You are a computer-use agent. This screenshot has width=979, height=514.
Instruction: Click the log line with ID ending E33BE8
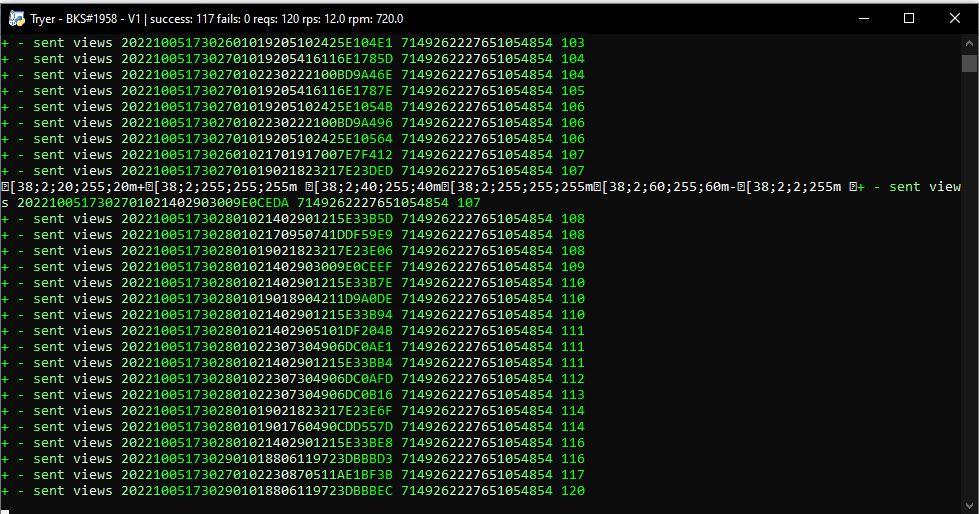[293, 443]
